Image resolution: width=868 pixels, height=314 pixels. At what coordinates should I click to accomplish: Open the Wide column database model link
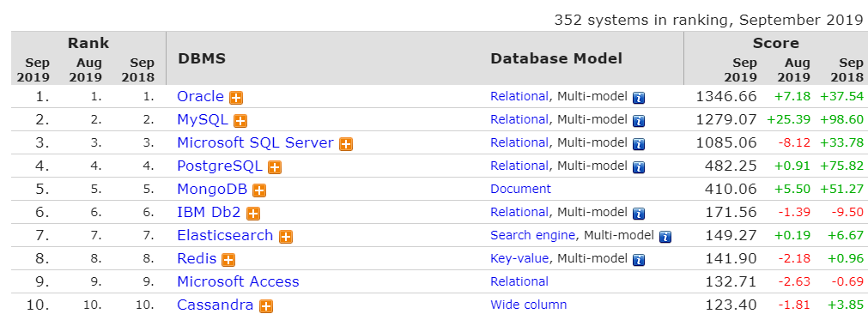coord(529,305)
